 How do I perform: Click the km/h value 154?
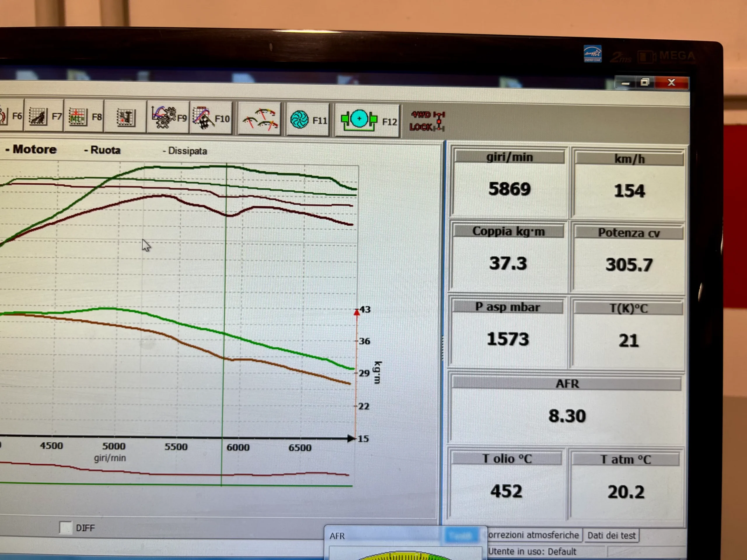tap(629, 191)
